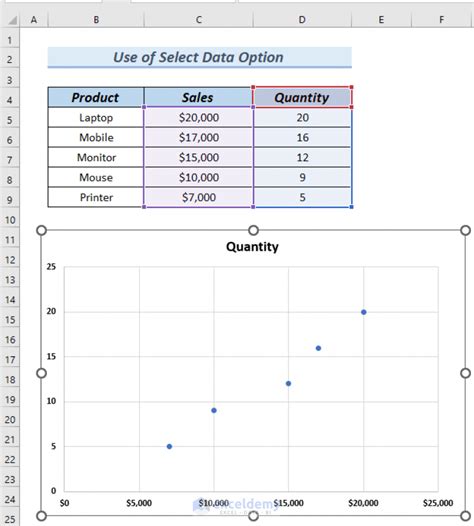The width and height of the screenshot is (474, 526).
Task: Click the bottom-left chart sizing handle
Action: pyautogui.click(x=41, y=516)
